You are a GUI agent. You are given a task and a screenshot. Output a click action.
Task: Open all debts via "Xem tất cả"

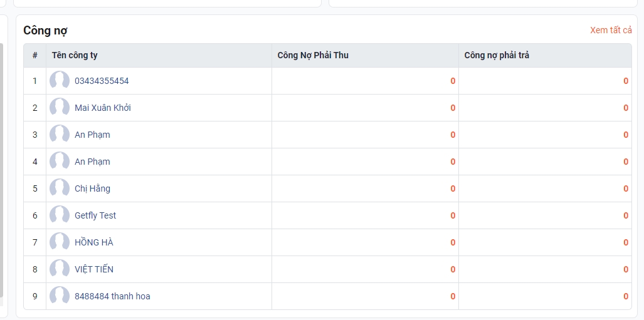coord(610,30)
